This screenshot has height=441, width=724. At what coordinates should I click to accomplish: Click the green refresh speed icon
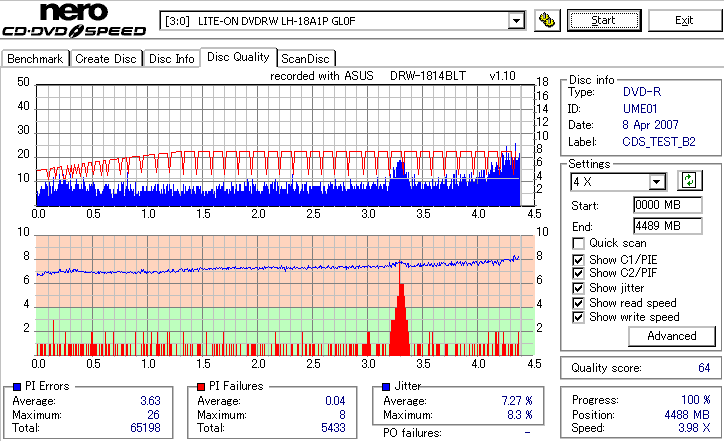689,180
